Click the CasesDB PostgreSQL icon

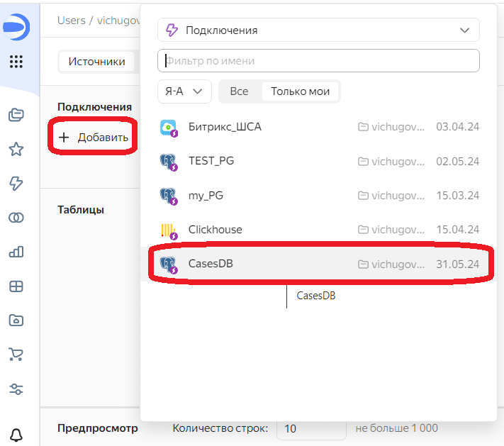pos(169,265)
